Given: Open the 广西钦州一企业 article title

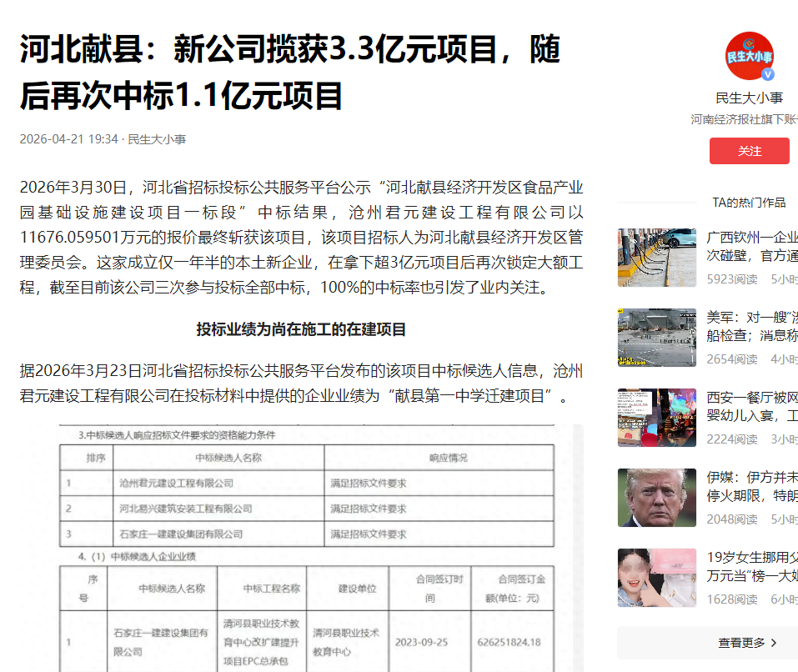Looking at the screenshot, I should [752, 246].
